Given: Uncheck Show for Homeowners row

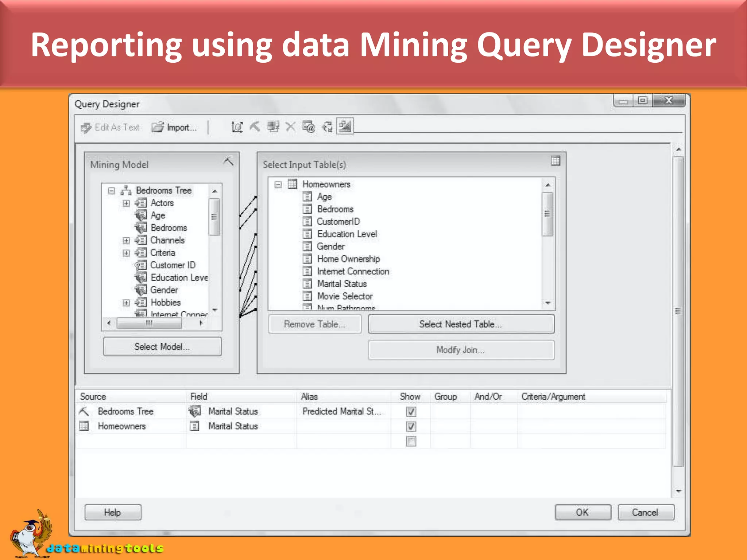Looking at the screenshot, I should click(411, 426).
